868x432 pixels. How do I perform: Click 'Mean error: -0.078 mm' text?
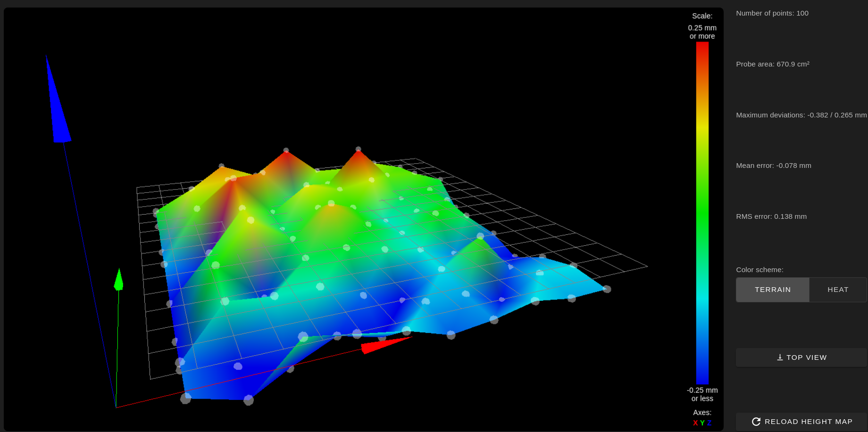(774, 166)
